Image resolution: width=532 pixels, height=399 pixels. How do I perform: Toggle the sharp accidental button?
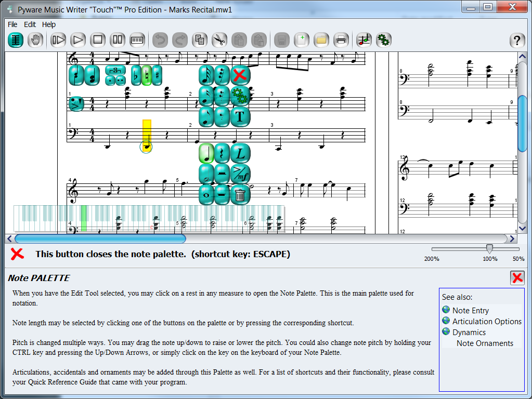pos(156,75)
